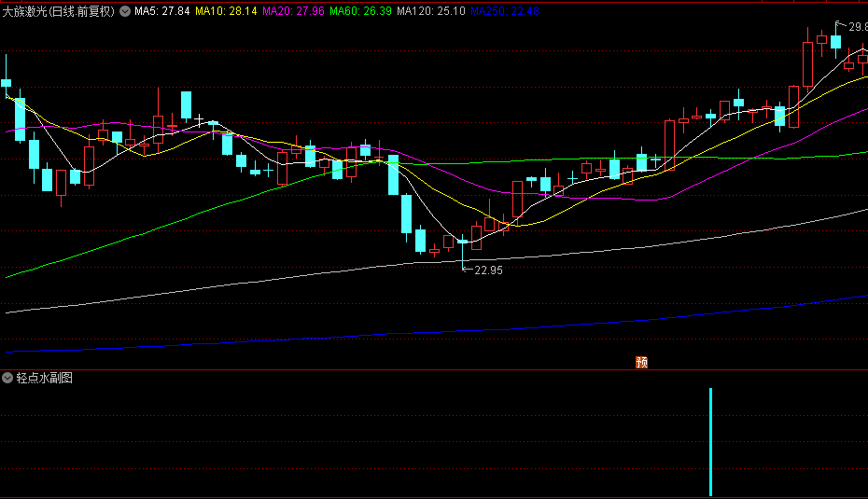
Task: Click the 22.95 low price label
Action: (x=488, y=270)
